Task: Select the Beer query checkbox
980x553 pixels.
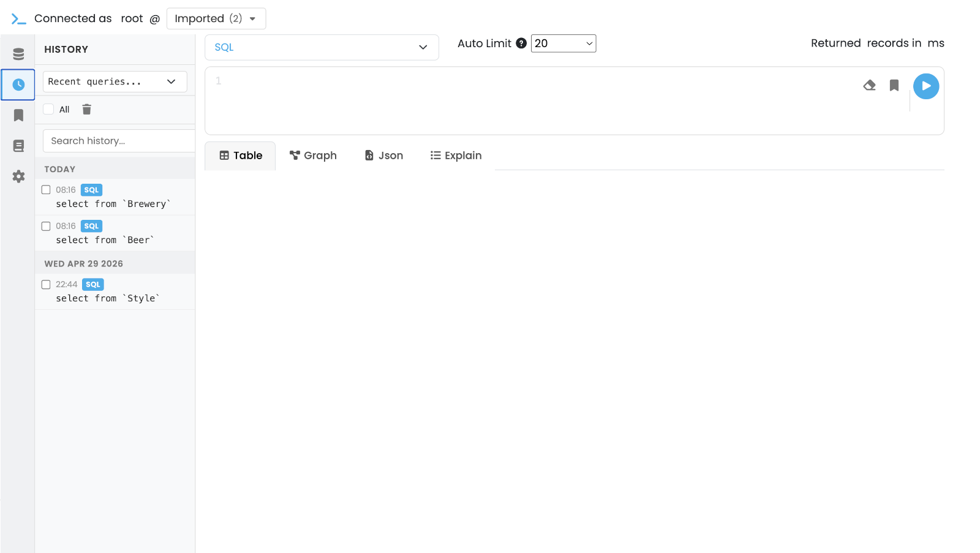Action: click(x=46, y=226)
